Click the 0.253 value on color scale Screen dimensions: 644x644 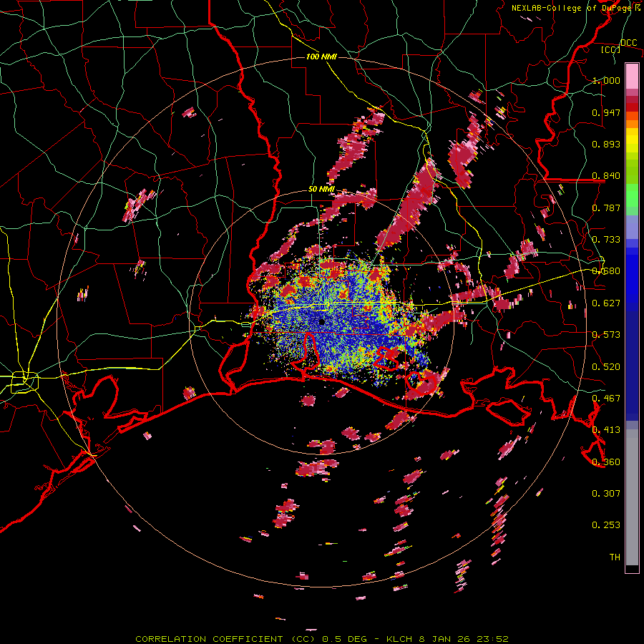(x=606, y=525)
